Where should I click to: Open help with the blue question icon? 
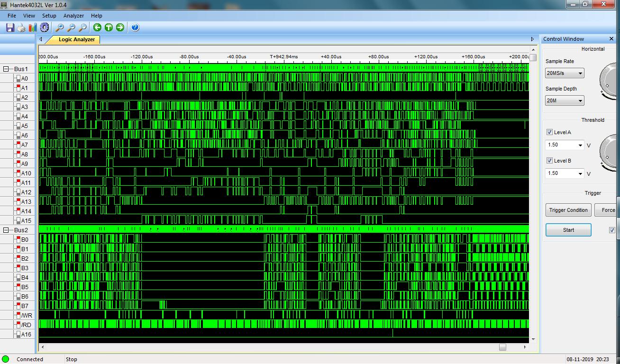coord(135,27)
